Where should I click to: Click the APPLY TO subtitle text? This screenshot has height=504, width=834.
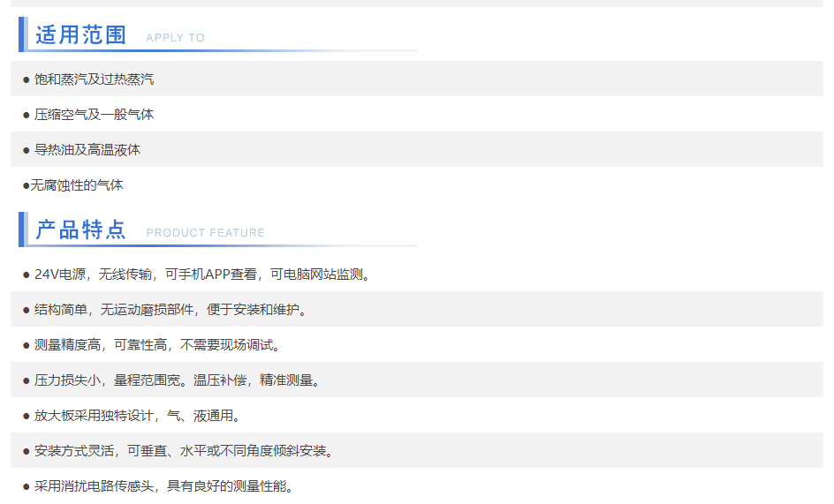click(x=175, y=38)
